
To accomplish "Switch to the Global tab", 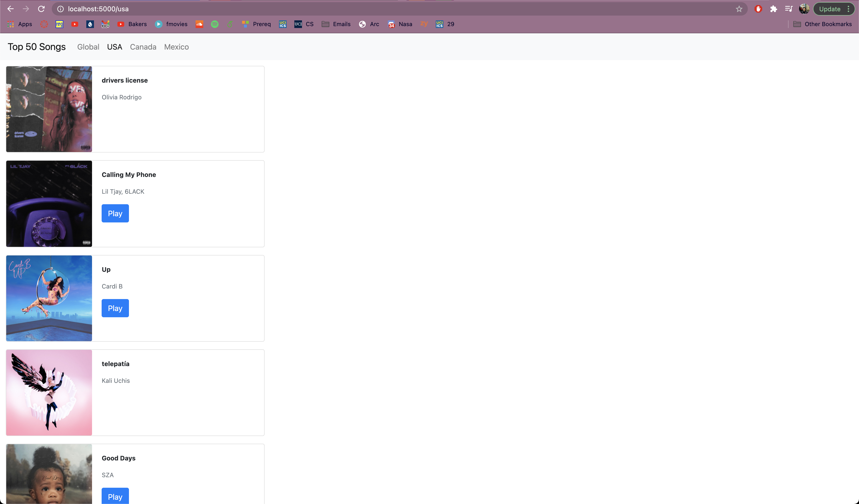I will 88,47.
